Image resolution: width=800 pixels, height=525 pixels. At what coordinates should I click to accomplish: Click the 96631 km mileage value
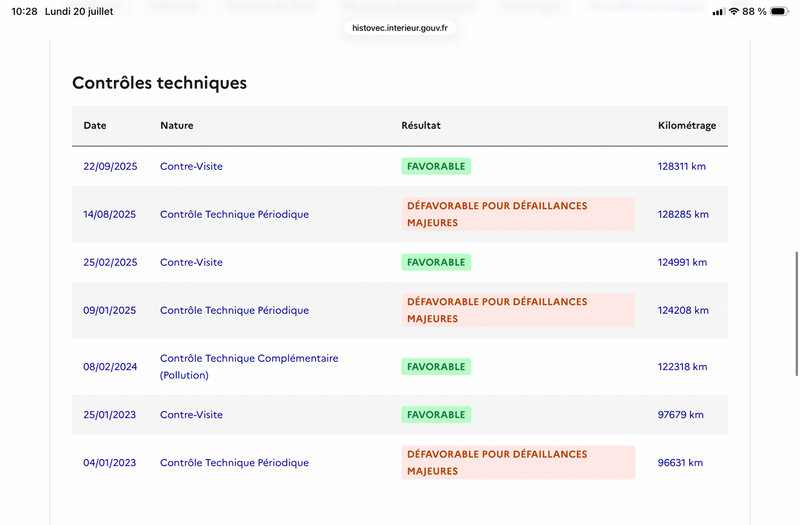[680, 463]
